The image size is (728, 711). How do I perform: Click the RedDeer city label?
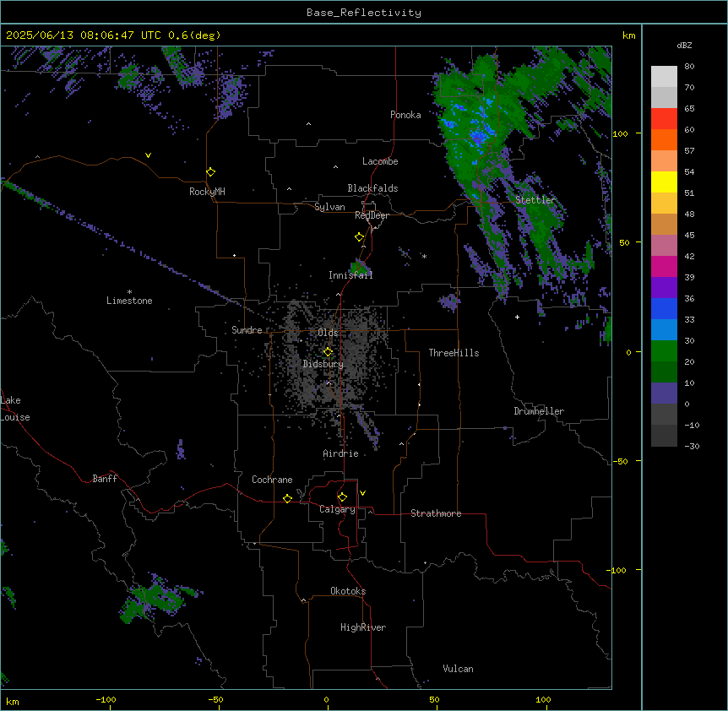[372, 215]
